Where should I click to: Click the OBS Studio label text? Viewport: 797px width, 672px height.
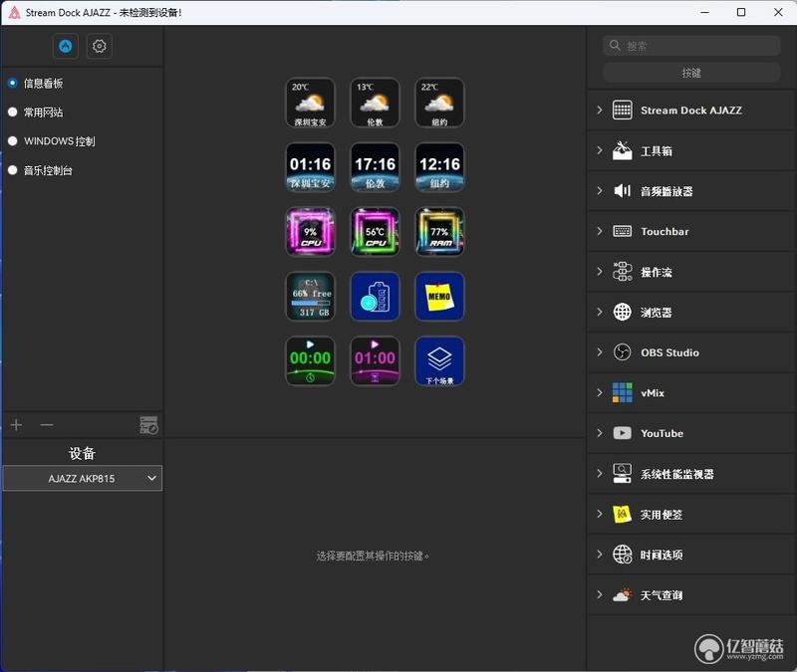(669, 352)
